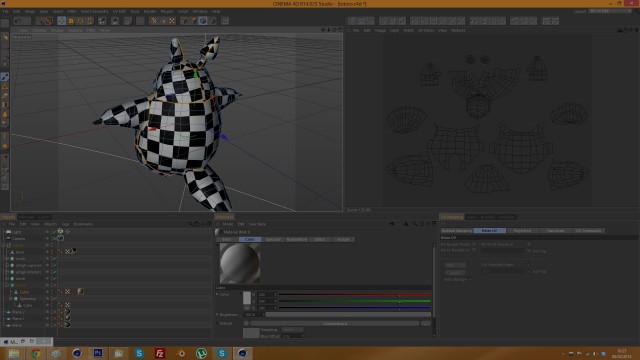Toggle the Pin Border Points checkbox
640x360 pixels.
[474, 244]
